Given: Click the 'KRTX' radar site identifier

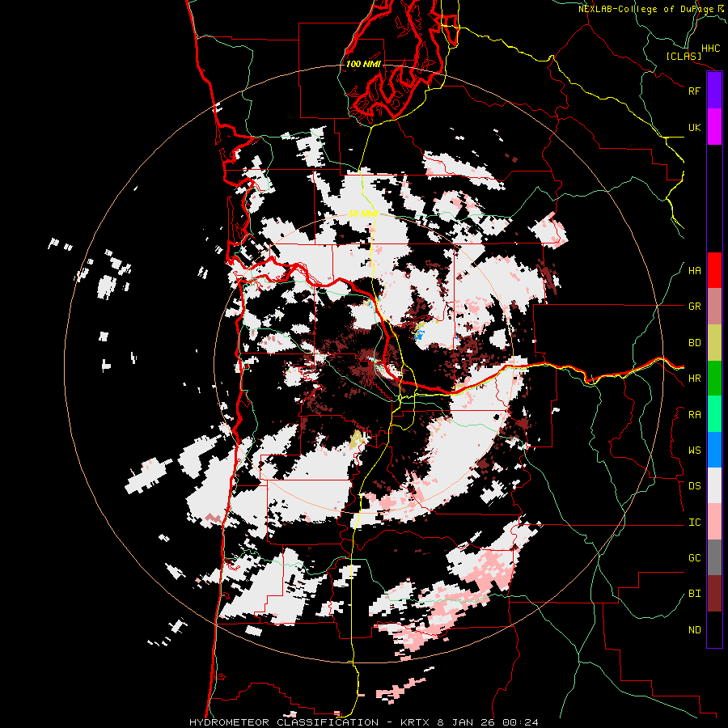Looking at the screenshot, I should point(416,722).
